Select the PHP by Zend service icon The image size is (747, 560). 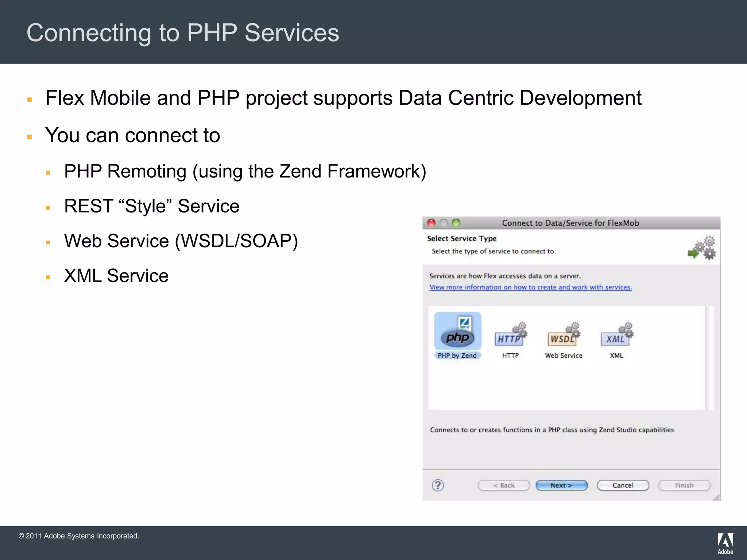coord(458,331)
